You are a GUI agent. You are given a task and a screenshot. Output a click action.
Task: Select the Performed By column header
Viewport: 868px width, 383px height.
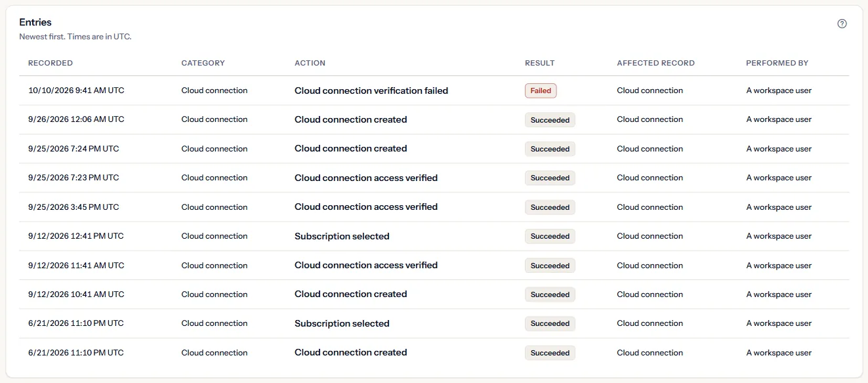pos(777,63)
